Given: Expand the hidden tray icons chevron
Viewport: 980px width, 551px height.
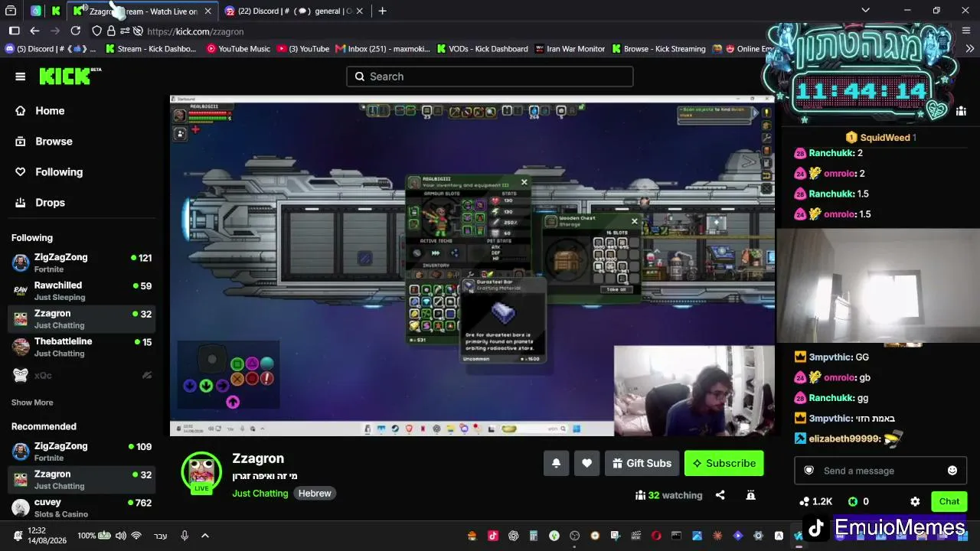Looking at the screenshot, I should tap(204, 536).
